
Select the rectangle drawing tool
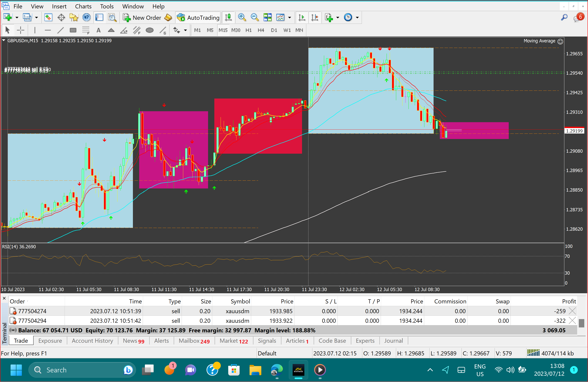point(73,30)
